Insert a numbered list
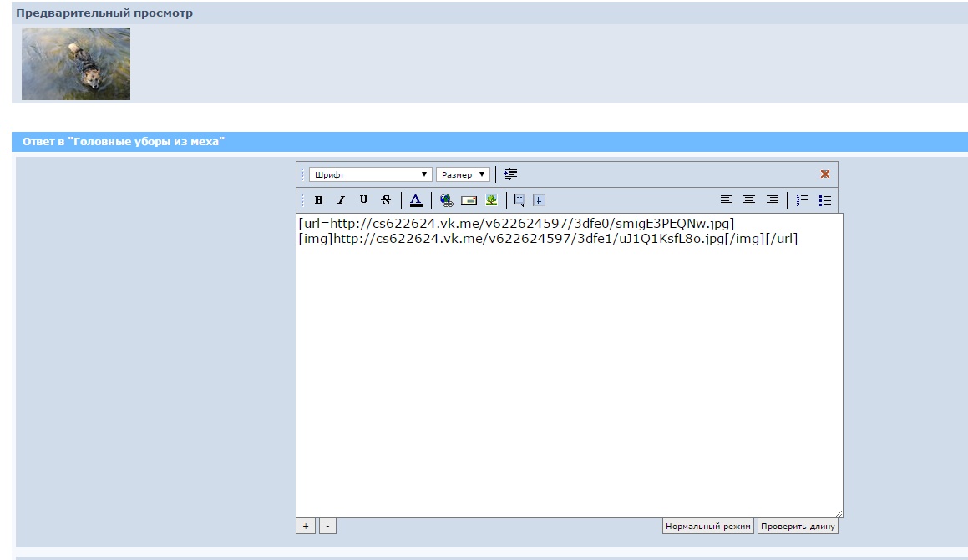This screenshot has width=968, height=560. coord(802,199)
